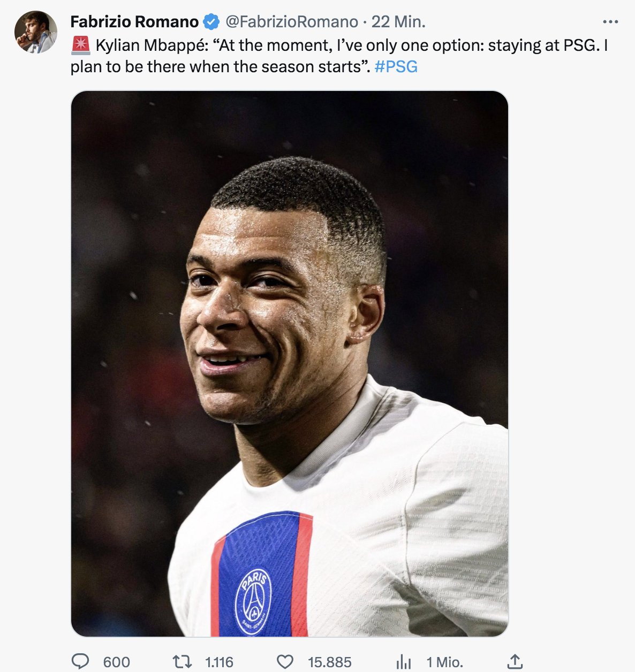Click the share upload icon

click(x=515, y=661)
